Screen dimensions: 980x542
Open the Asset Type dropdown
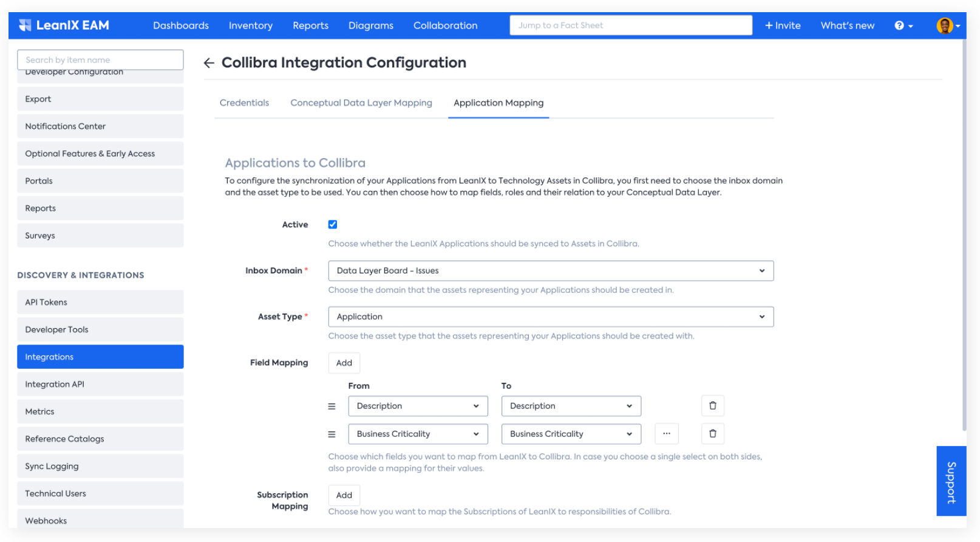tap(551, 317)
